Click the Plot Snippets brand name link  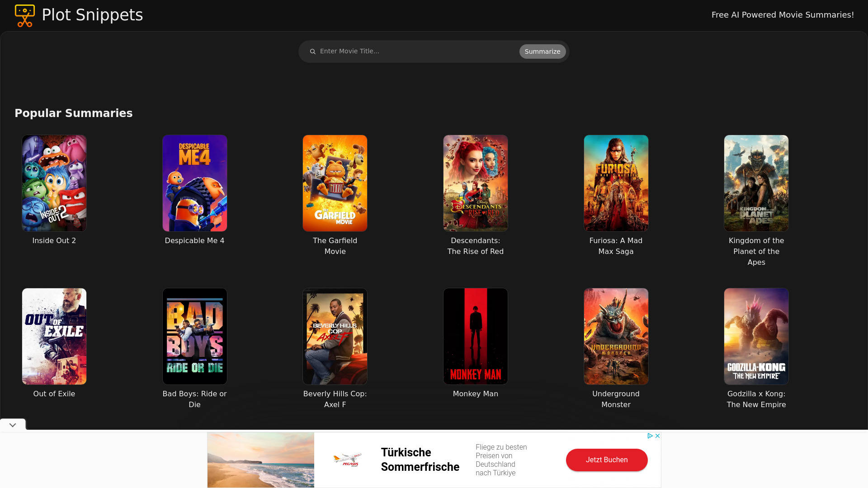point(92,15)
